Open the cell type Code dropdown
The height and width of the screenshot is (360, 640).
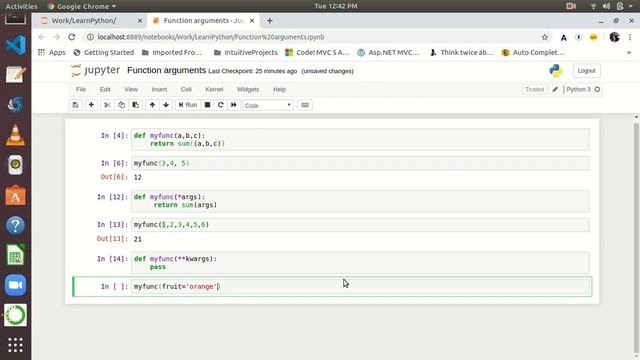point(268,105)
